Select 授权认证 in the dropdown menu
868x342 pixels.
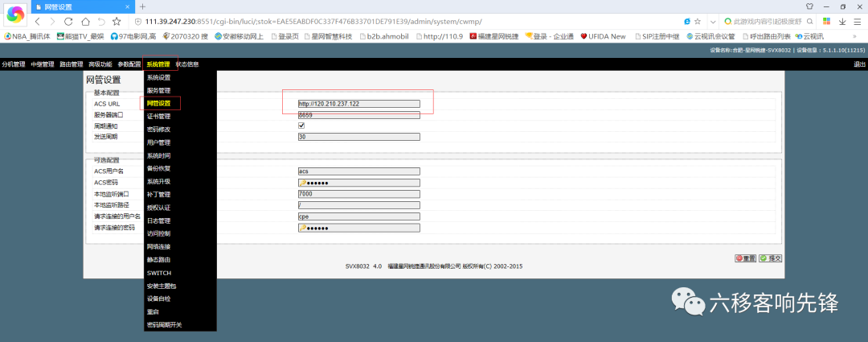158,208
